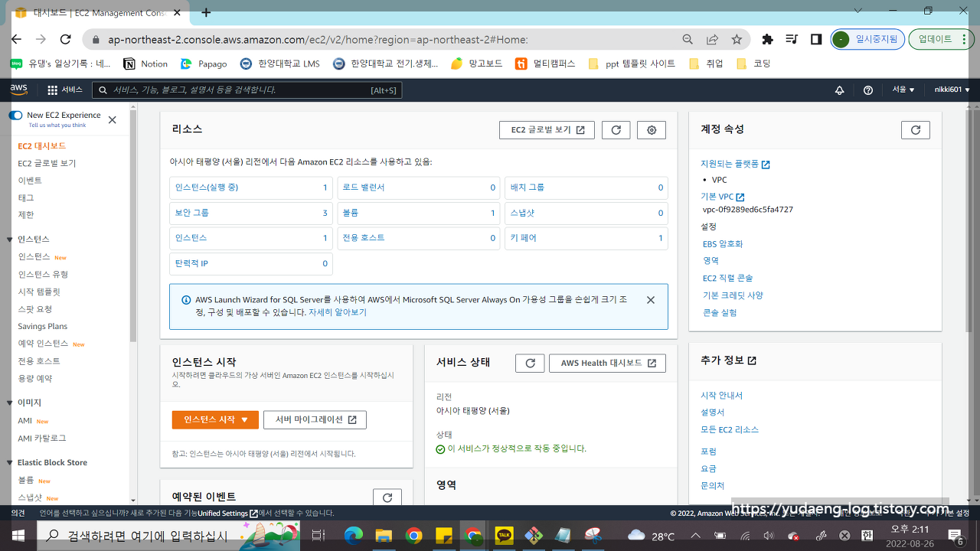The image size is (980, 551).
Task: Refresh the 예약된 이벤트 panel
Action: point(387,497)
